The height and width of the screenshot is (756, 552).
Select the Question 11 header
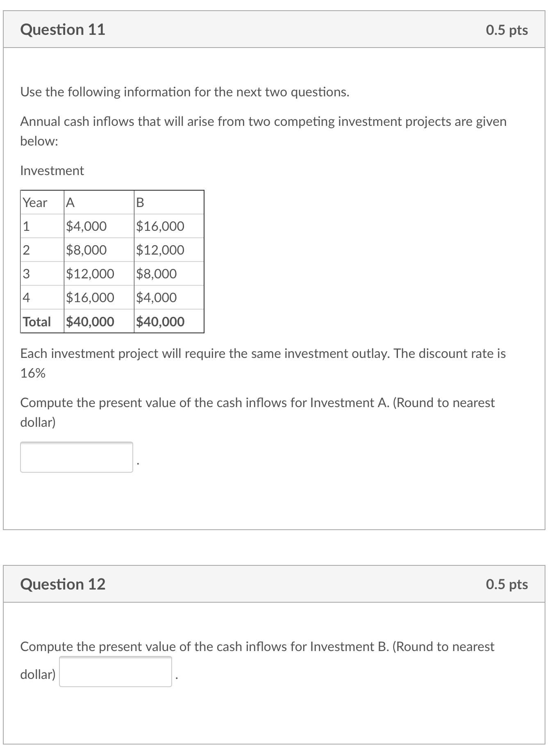point(63,29)
